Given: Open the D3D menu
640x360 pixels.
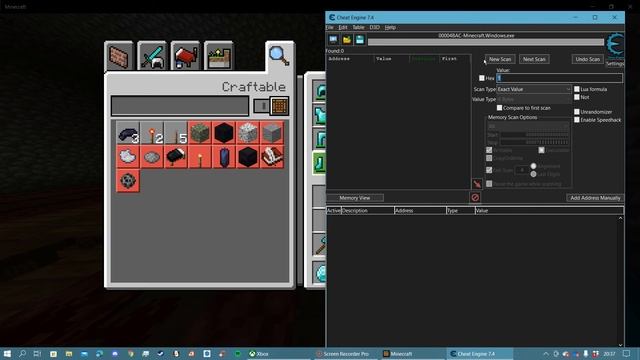Looking at the screenshot, I should click(374, 27).
